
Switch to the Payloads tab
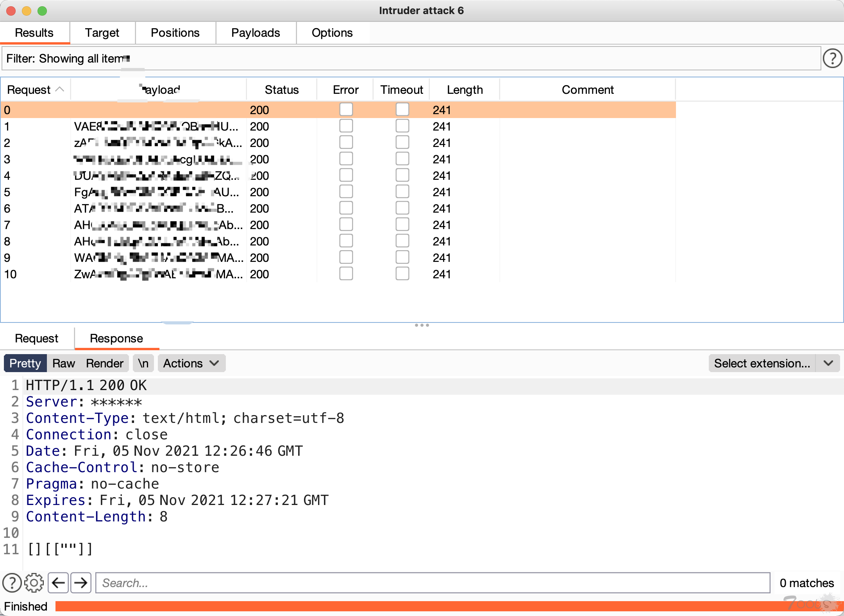coord(256,33)
